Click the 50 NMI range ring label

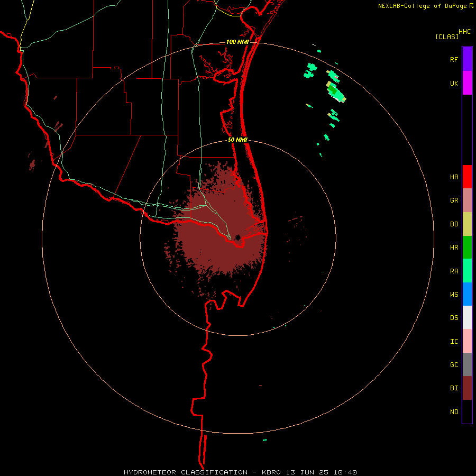pyautogui.click(x=237, y=140)
